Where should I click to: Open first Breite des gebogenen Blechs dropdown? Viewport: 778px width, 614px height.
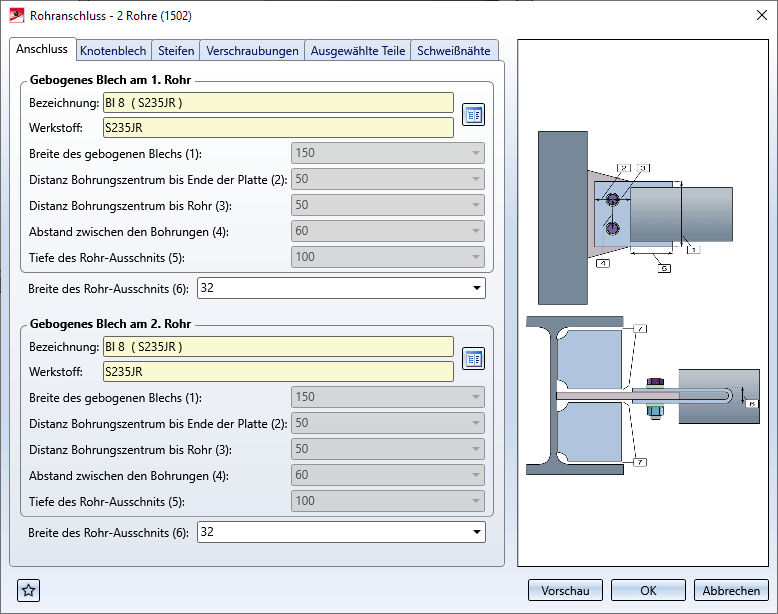tap(473, 154)
